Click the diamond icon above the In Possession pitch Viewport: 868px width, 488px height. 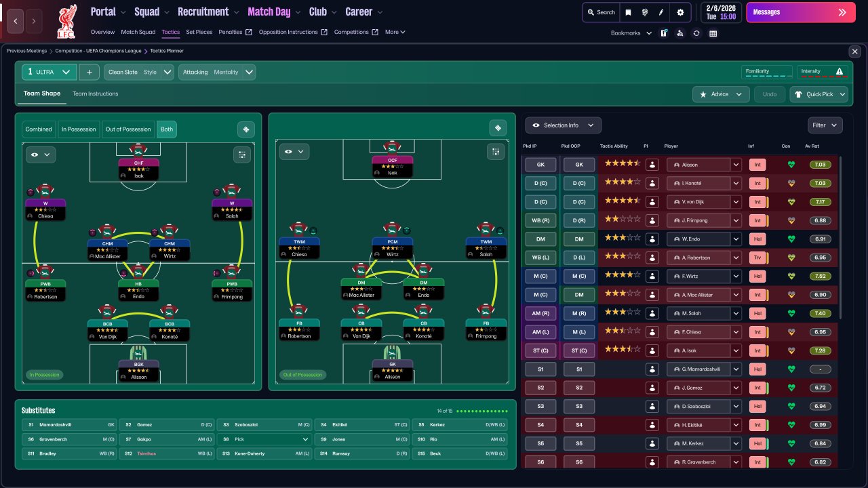pos(245,129)
